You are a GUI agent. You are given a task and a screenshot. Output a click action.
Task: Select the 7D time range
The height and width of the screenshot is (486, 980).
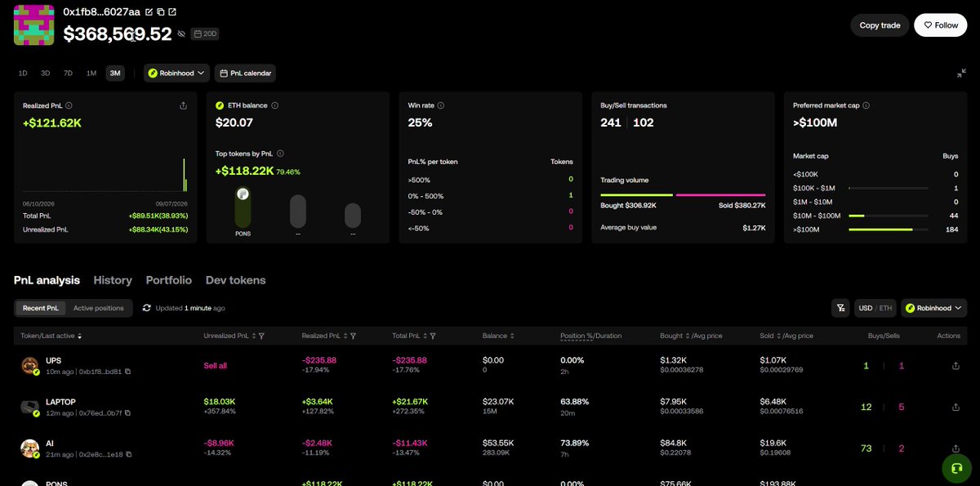point(68,74)
